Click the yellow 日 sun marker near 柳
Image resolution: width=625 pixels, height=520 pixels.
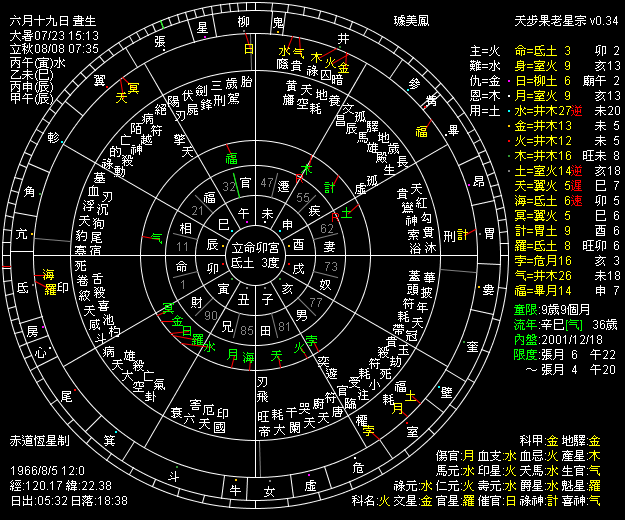248,48
